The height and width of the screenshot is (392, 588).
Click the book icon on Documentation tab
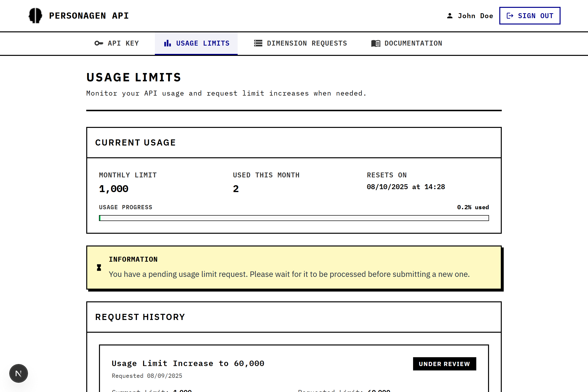pos(376,43)
